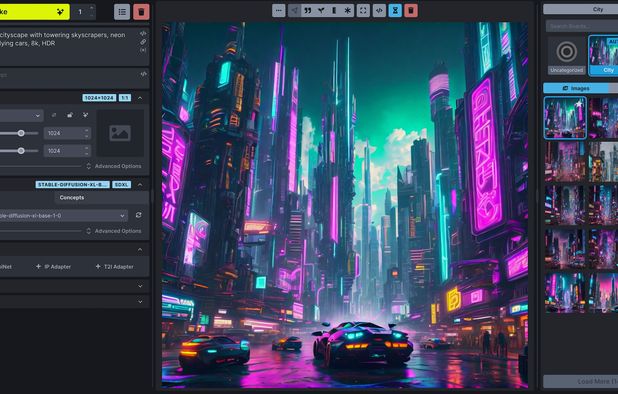Select the City board thumbnail

coord(603,55)
